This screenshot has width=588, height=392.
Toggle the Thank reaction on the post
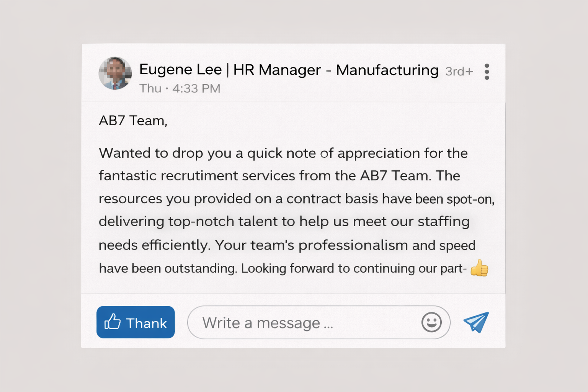[136, 322]
